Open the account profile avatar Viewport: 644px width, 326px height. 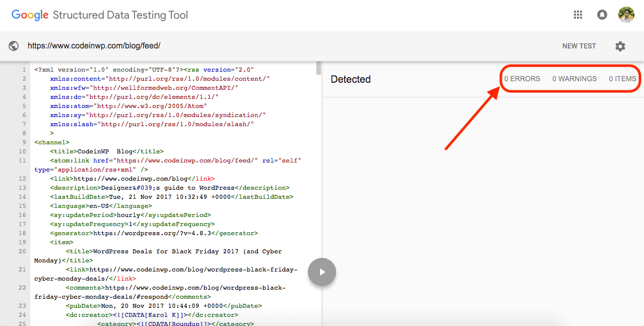click(626, 15)
